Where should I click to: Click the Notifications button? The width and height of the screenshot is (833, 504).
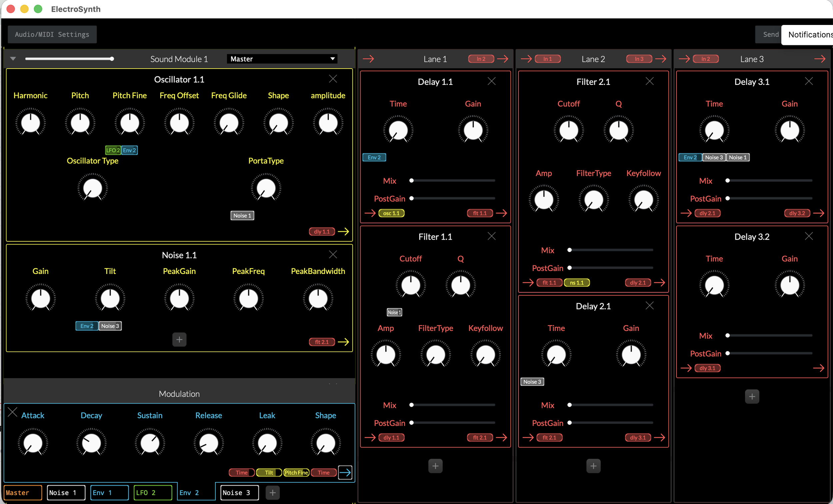[x=808, y=35]
